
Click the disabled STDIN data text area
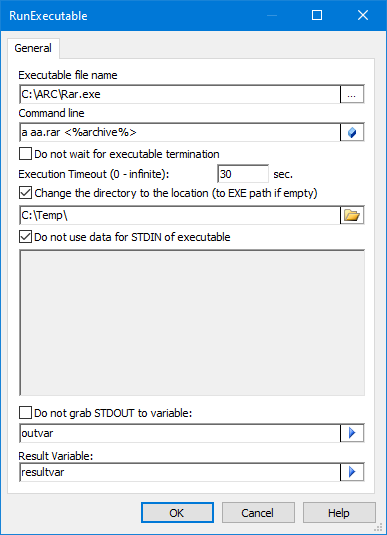[192, 323]
